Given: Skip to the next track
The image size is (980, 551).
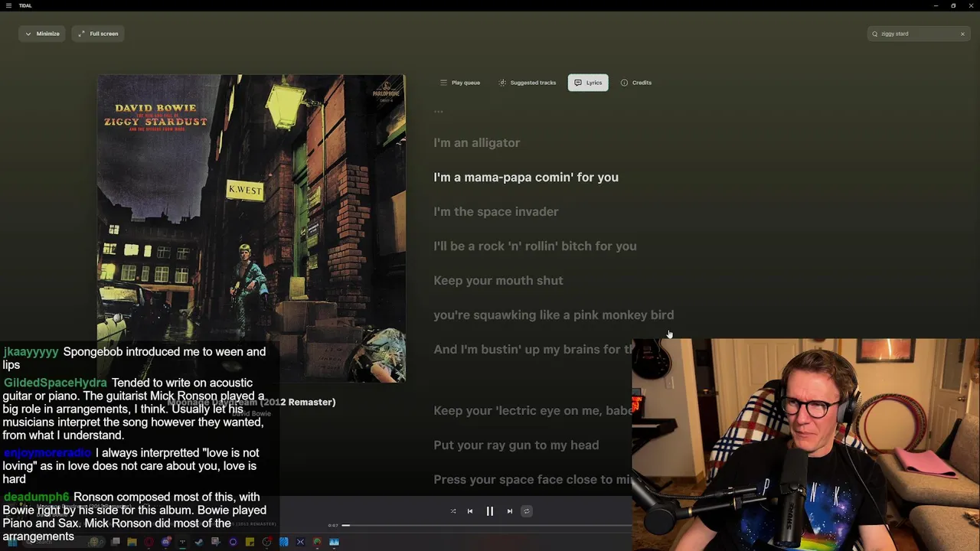Looking at the screenshot, I should point(510,511).
